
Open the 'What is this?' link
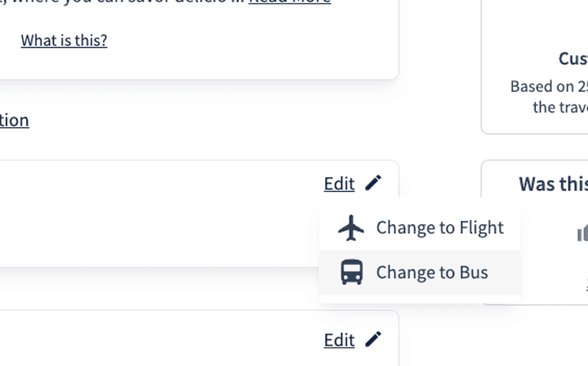[64, 40]
